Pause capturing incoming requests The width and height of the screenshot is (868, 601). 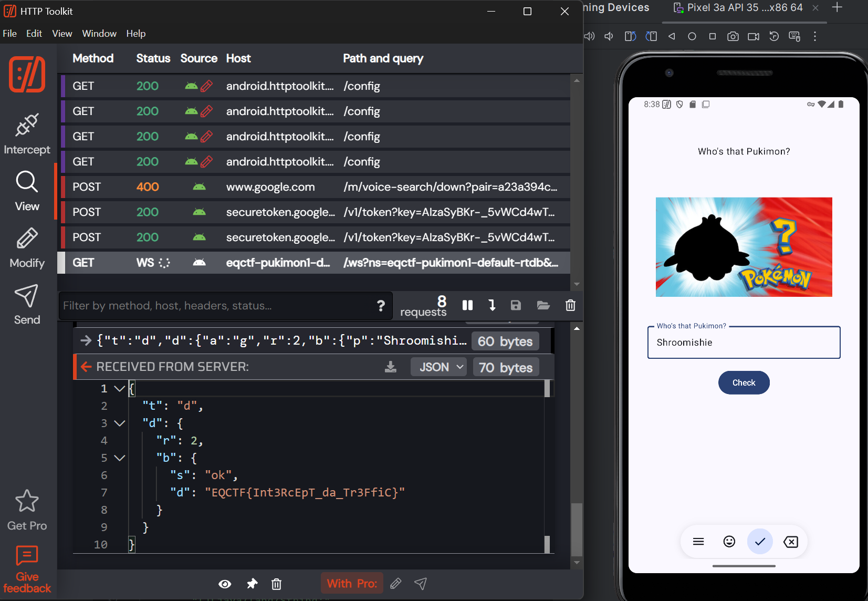[467, 305]
